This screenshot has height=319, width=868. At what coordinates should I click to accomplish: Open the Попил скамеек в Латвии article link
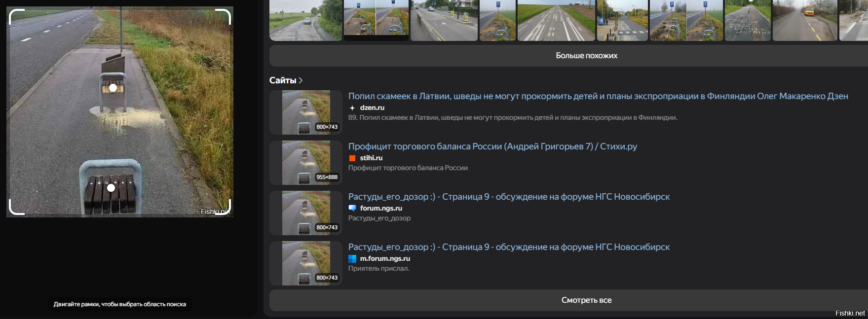[598, 96]
